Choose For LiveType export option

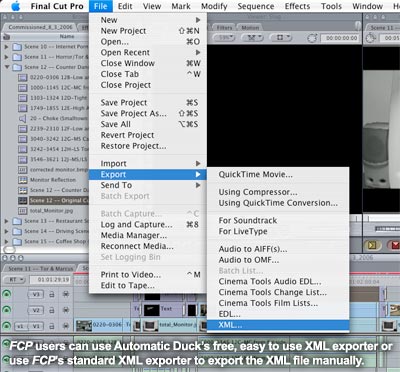[278, 231]
